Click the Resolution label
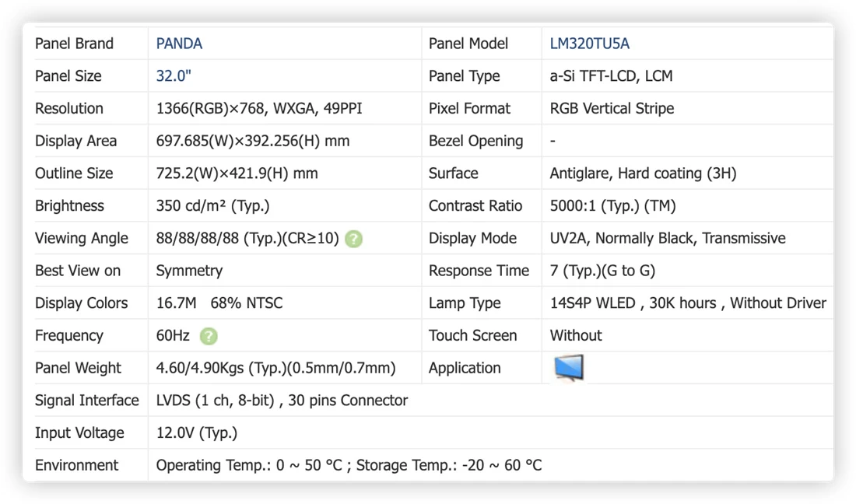 (x=68, y=109)
